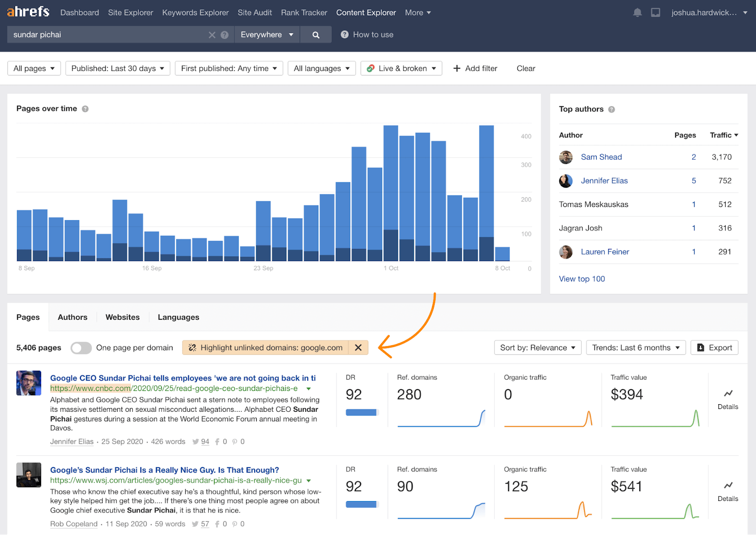The height and width of the screenshot is (535, 756).
Task: Click help icon next to Top authors
Action: point(611,110)
